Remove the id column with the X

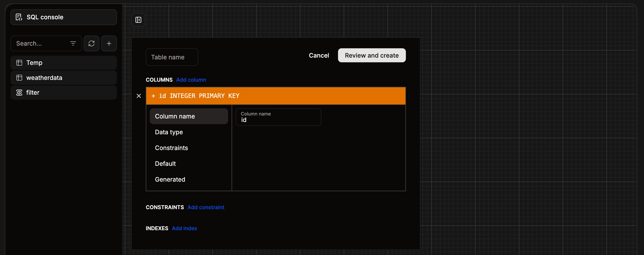139,96
